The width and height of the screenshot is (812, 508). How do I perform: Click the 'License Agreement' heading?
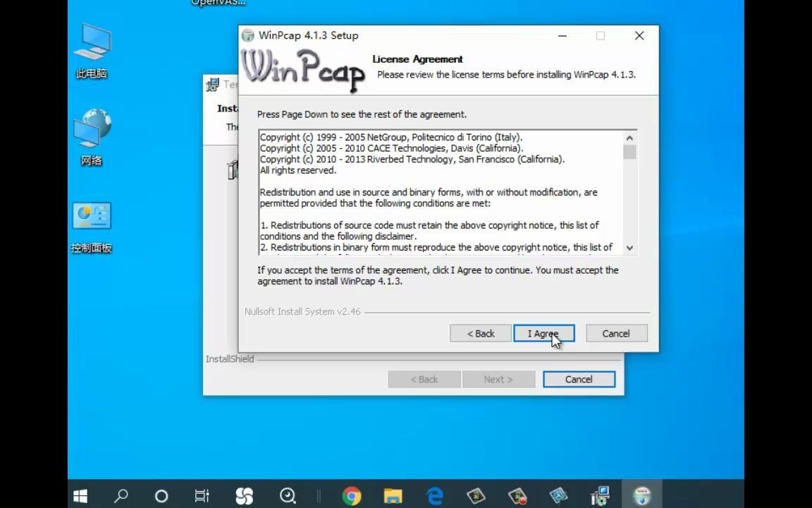(x=417, y=59)
